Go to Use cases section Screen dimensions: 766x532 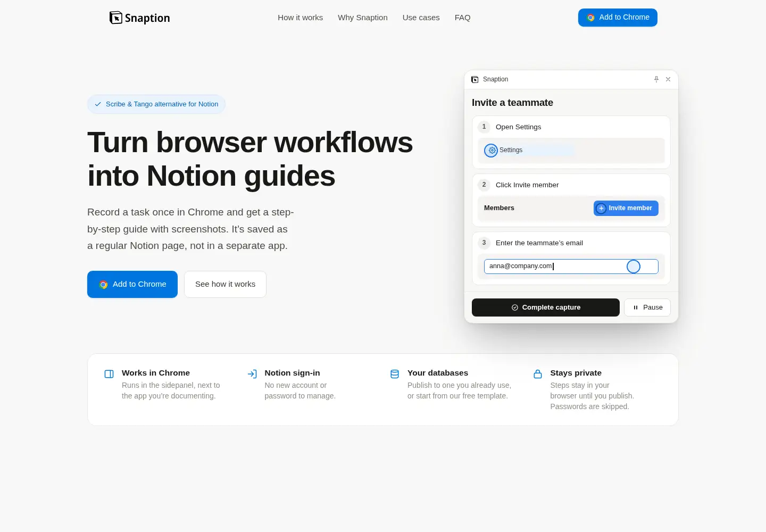click(x=421, y=18)
